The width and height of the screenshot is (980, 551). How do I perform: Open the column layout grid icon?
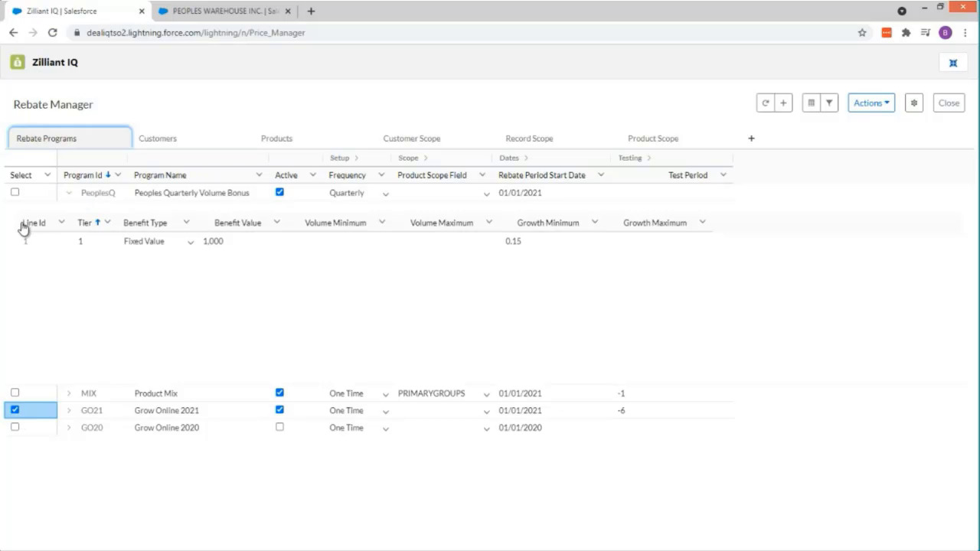(x=812, y=103)
